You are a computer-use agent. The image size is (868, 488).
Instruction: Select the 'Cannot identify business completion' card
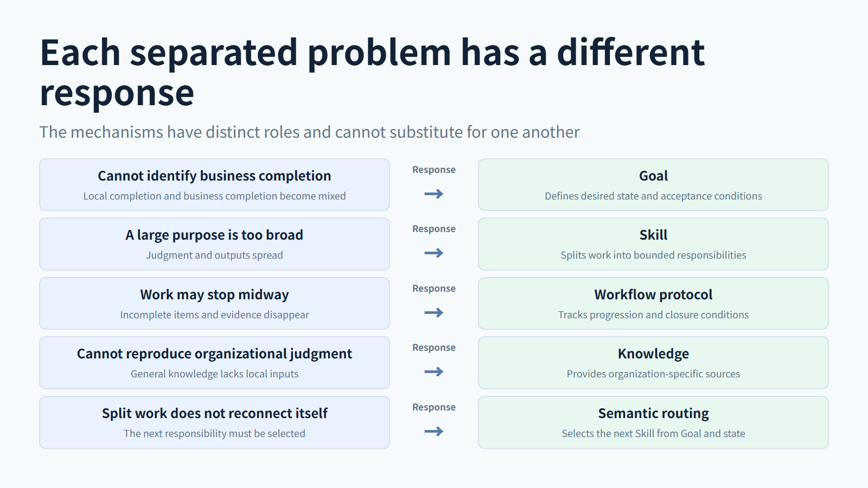[x=214, y=185]
